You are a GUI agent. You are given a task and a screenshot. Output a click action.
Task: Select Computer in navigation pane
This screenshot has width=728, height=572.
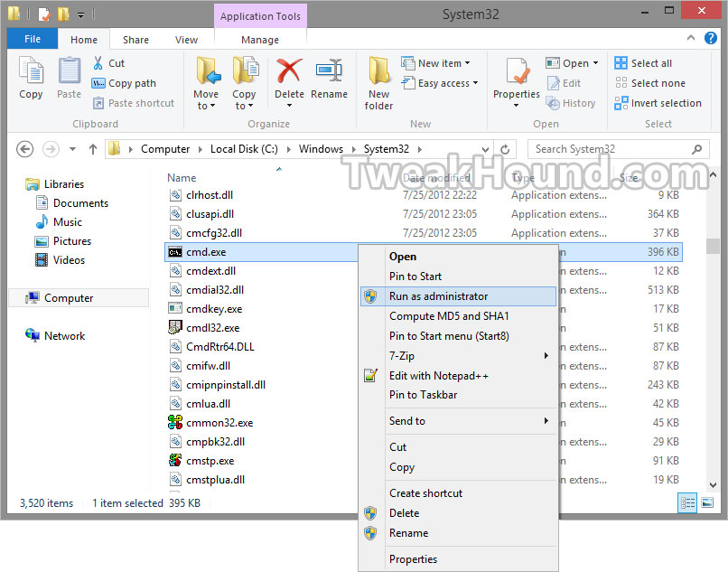click(x=79, y=298)
